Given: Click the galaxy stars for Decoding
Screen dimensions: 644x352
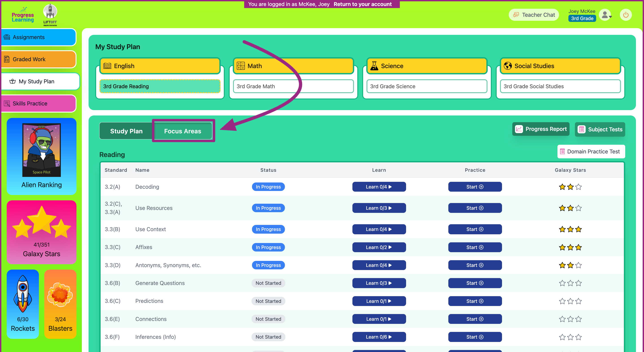Looking at the screenshot, I should [570, 187].
